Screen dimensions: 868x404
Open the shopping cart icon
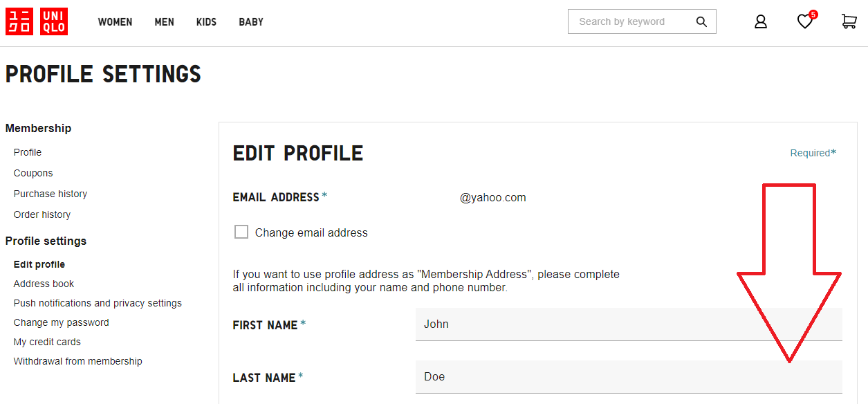point(849,21)
